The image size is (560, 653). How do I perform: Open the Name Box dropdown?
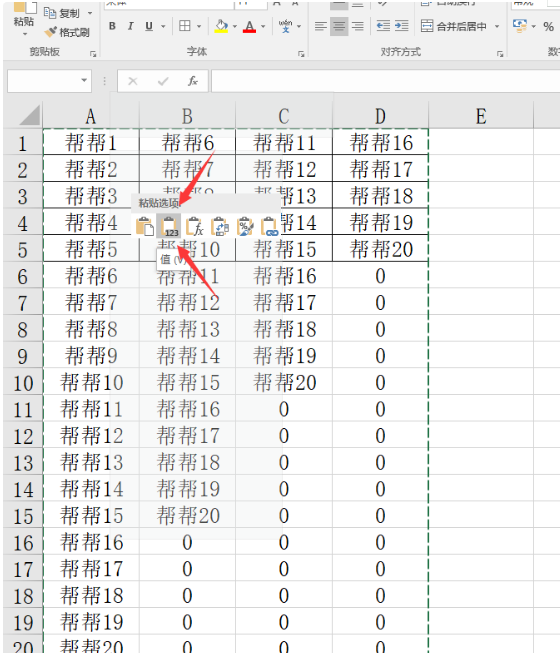tap(84, 80)
